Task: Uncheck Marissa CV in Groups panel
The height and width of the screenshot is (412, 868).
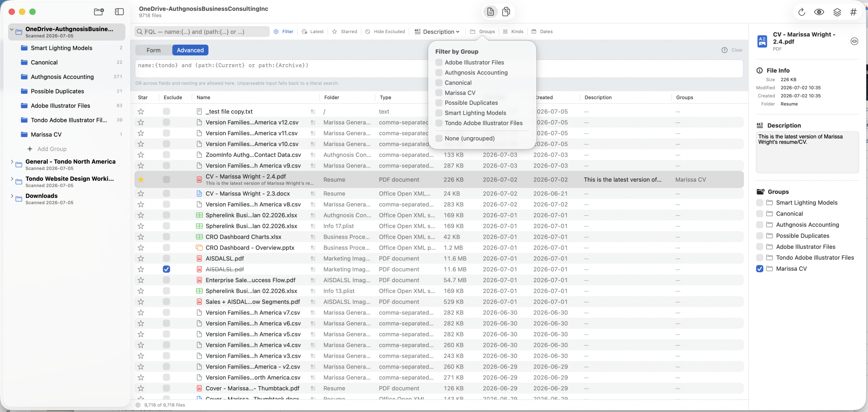Action: (x=759, y=269)
